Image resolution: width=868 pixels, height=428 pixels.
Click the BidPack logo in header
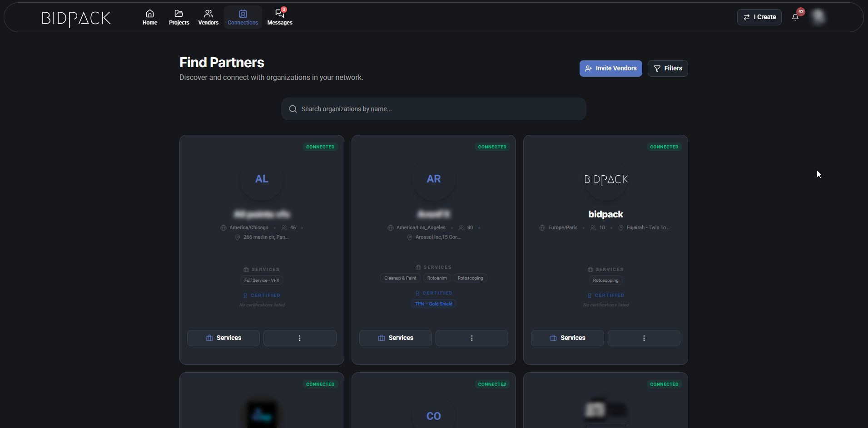pyautogui.click(x=76, y=18)
